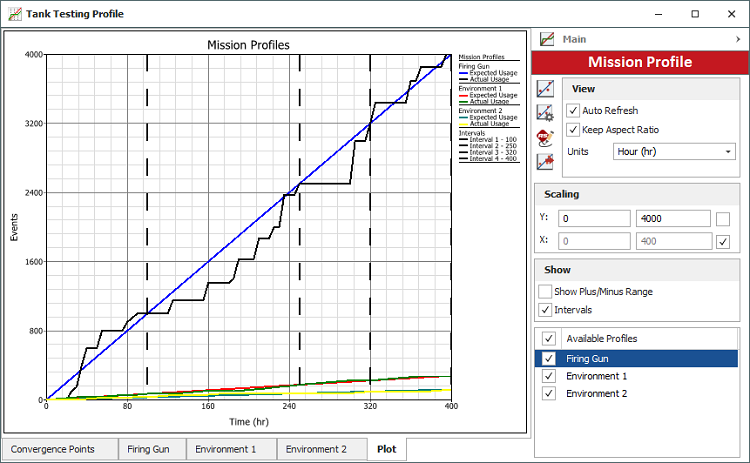Select the Firing Gun tab
The height and width of the screenshot is (463, 750).
[148, 449]
